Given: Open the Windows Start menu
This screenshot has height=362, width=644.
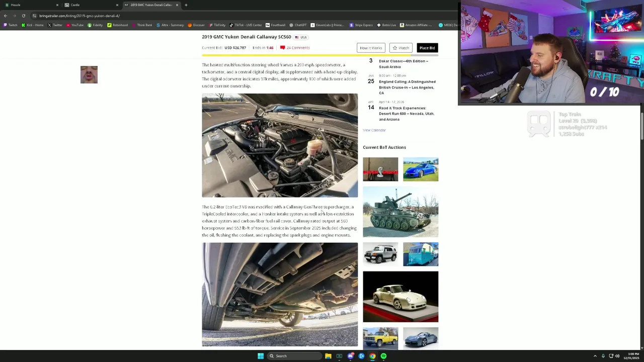Looking at the screenshot, I should point(261,356).
